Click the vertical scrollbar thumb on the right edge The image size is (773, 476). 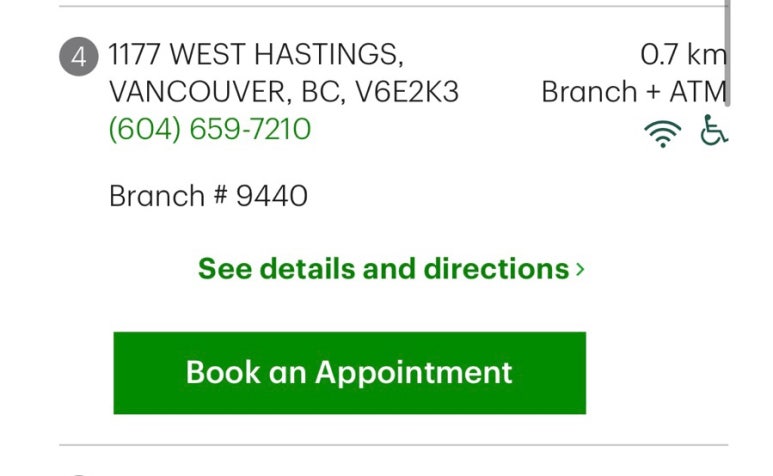coord(727,52)
